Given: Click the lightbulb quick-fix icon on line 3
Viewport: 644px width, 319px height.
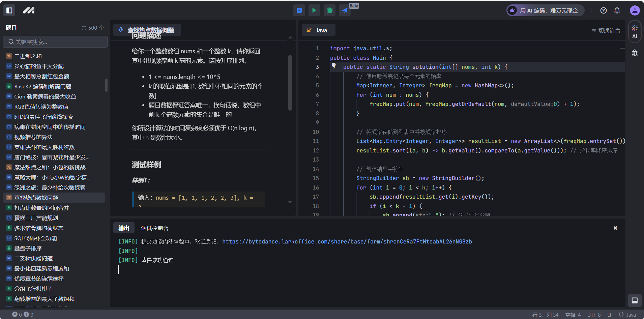Looking at the screenshot, I should [333, 66].
